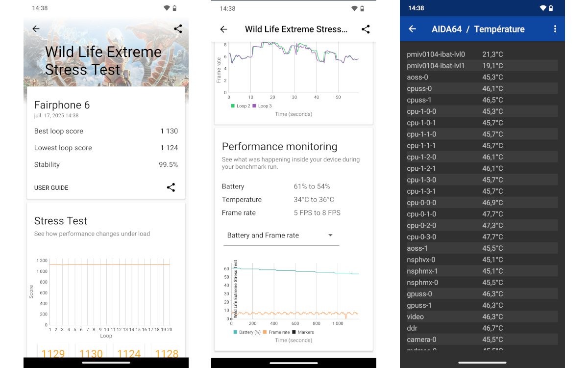The height and width of the screenshot is (368, 588).
Task: Select the cpuss-0 sensor row
Action: [482, 89]
